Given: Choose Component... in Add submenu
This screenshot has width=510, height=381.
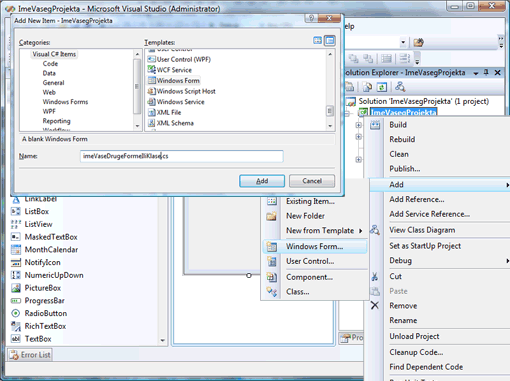Looking at the screenshot, I should 309,277.
